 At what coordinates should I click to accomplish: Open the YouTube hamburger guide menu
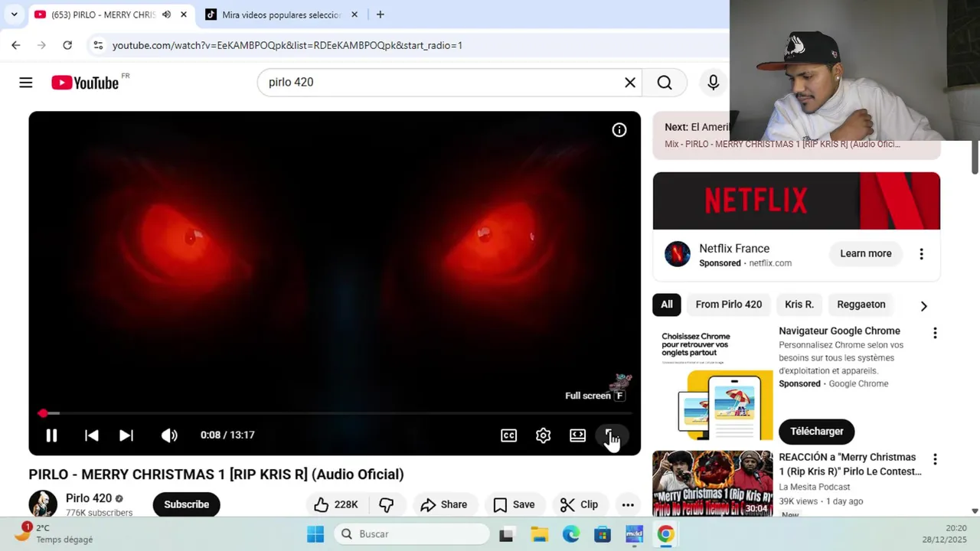26,83
